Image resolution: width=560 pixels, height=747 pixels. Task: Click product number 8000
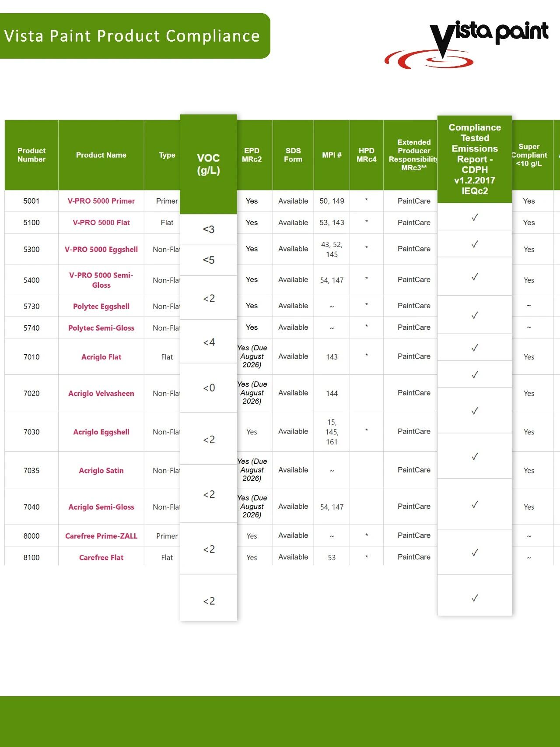pyautogui.click(x=31, y=536)
